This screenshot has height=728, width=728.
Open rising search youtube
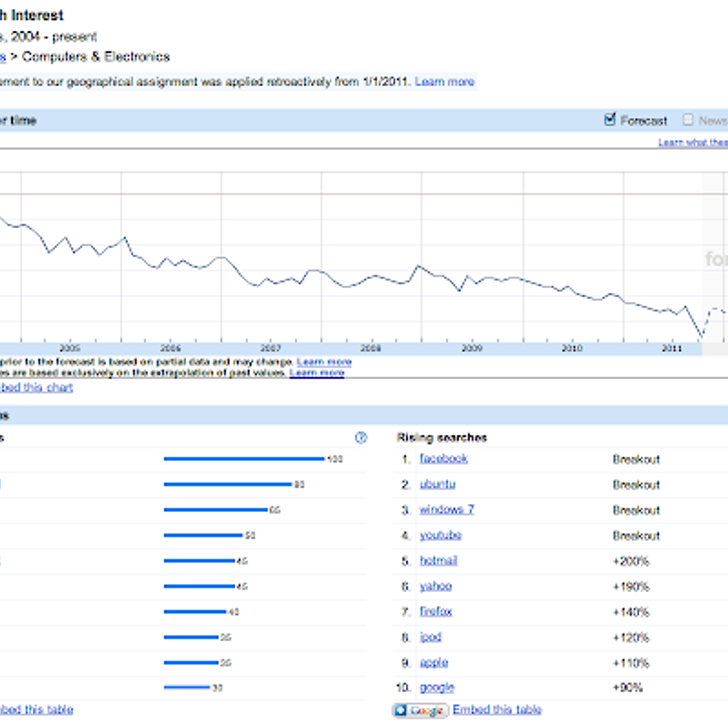click(440, 535)
